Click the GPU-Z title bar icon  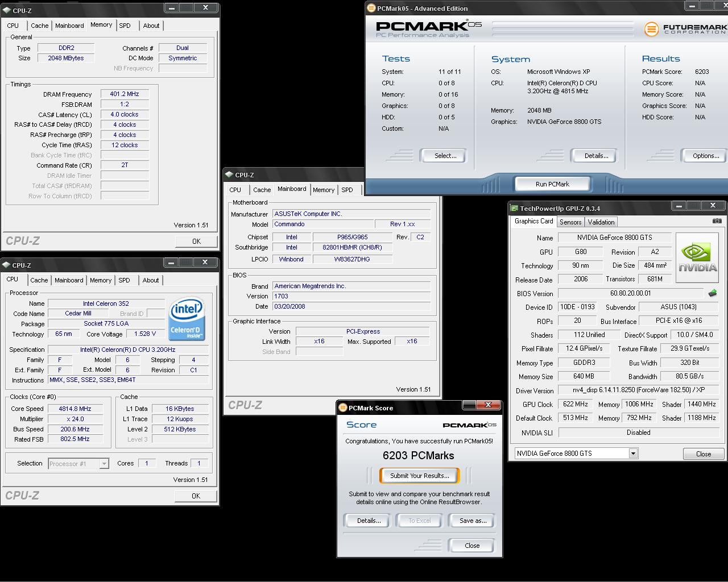click(514, 209)
